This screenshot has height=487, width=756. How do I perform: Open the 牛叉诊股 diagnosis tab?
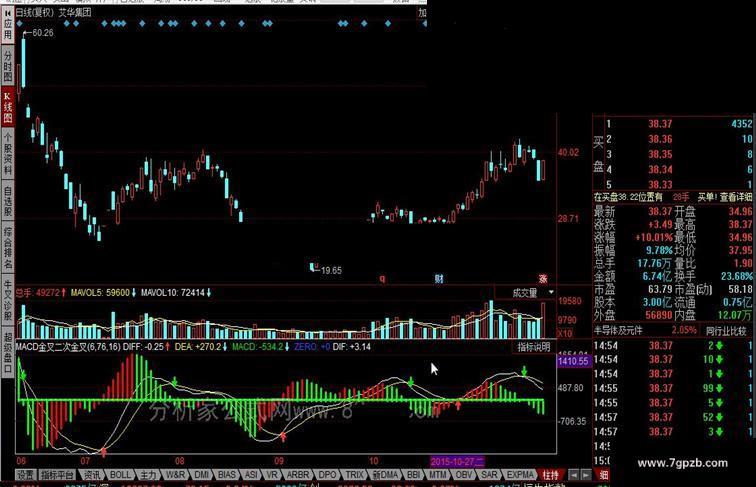point(8,300)
